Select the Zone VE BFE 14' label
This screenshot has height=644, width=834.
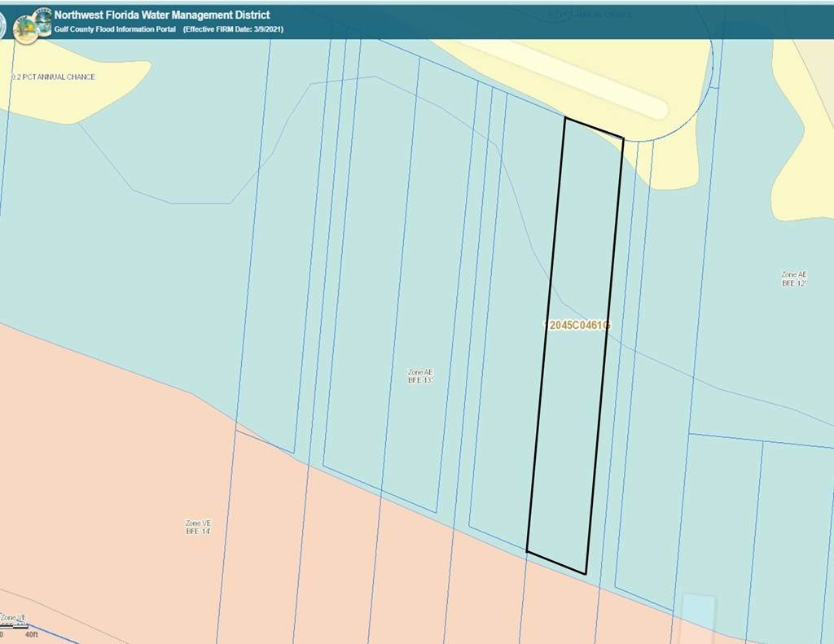[199, 527]
